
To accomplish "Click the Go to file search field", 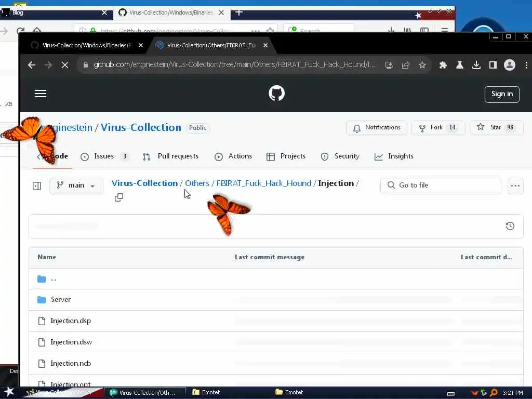I will (x=441, y=185).
